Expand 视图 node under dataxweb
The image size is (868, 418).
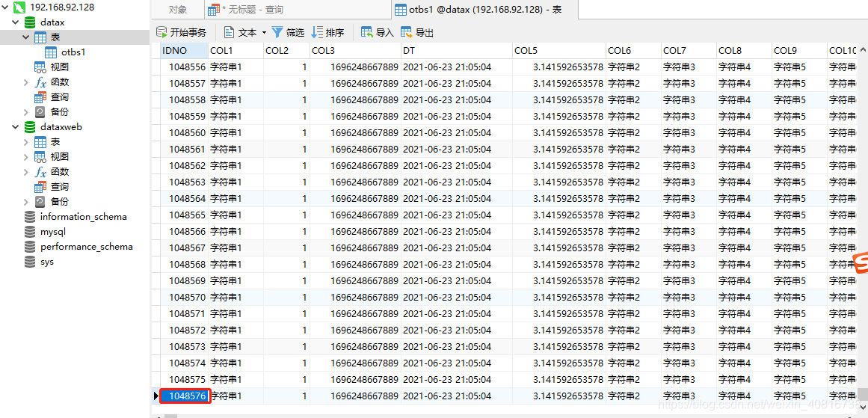26,157
